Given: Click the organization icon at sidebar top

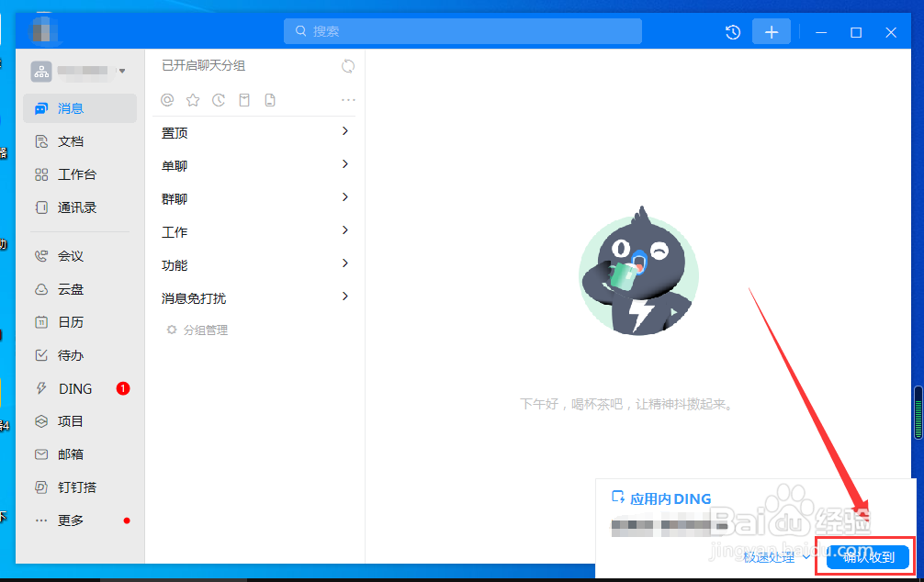Looking at the screenshot, I should click(41, 72).
